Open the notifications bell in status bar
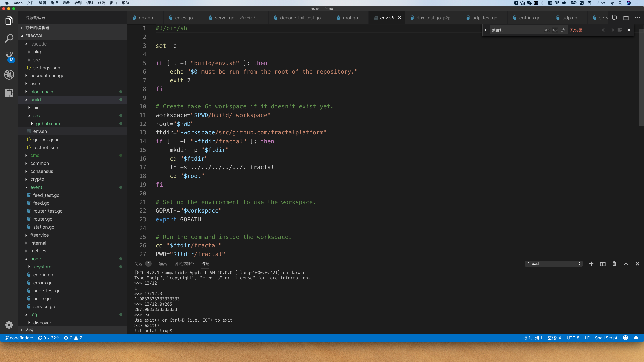644x362 pixels. (637, 338)
